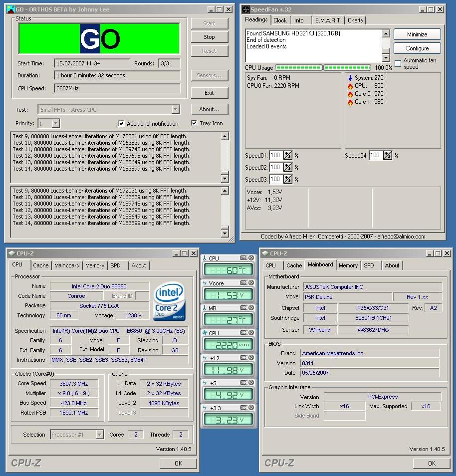456x476 pixels.
Task: Stop the ORTHOS stress test
Action: [x=209, y=37]
